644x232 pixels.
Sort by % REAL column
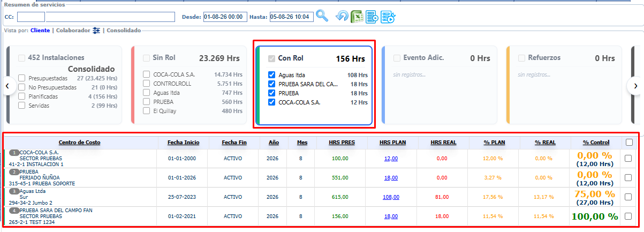point(545,143)
